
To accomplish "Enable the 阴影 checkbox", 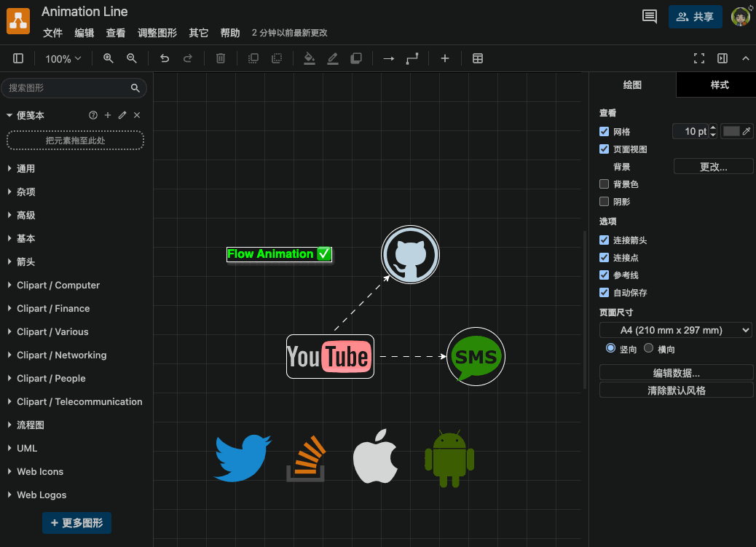I will 604,201.
